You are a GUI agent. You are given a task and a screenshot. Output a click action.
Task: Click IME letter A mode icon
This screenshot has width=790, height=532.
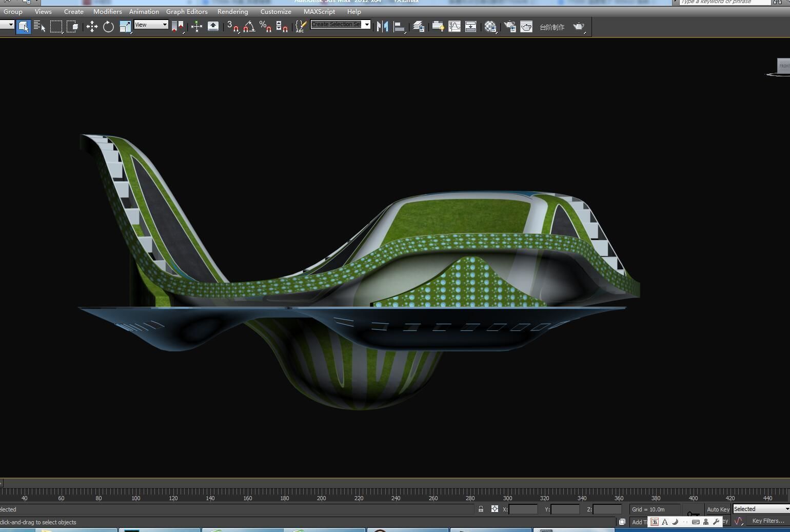click(665, 522)
